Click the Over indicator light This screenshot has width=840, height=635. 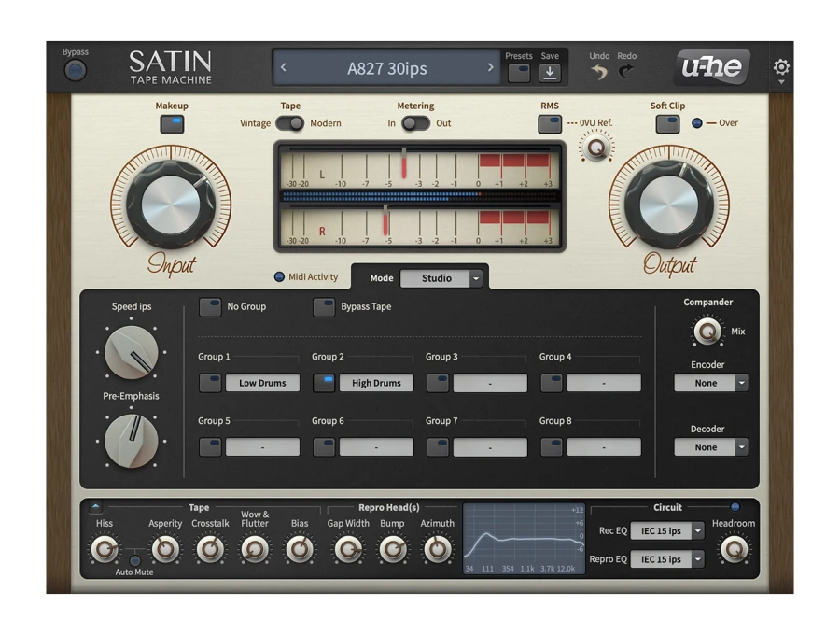[697, 123]
